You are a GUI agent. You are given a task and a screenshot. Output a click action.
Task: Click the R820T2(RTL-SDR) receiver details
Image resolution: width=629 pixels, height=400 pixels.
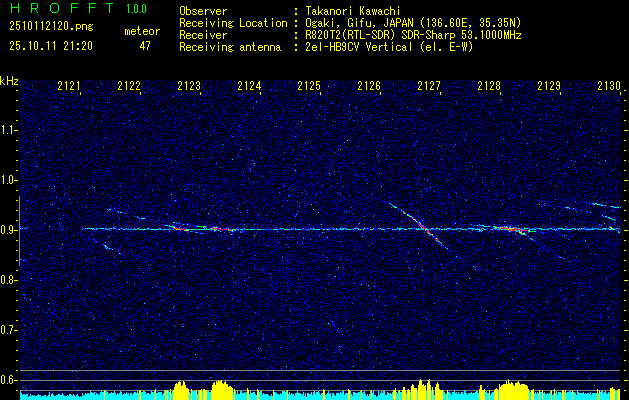coord(414,35)
